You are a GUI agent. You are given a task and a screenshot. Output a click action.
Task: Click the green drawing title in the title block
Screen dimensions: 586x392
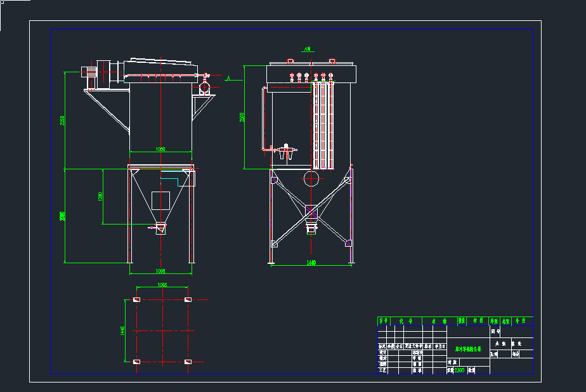pyautogui.click(x=469, y=348)
